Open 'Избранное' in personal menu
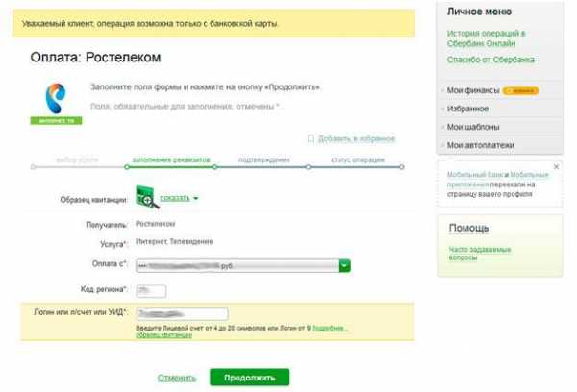The width and height of the screenshot is (577, 392). 467,109
